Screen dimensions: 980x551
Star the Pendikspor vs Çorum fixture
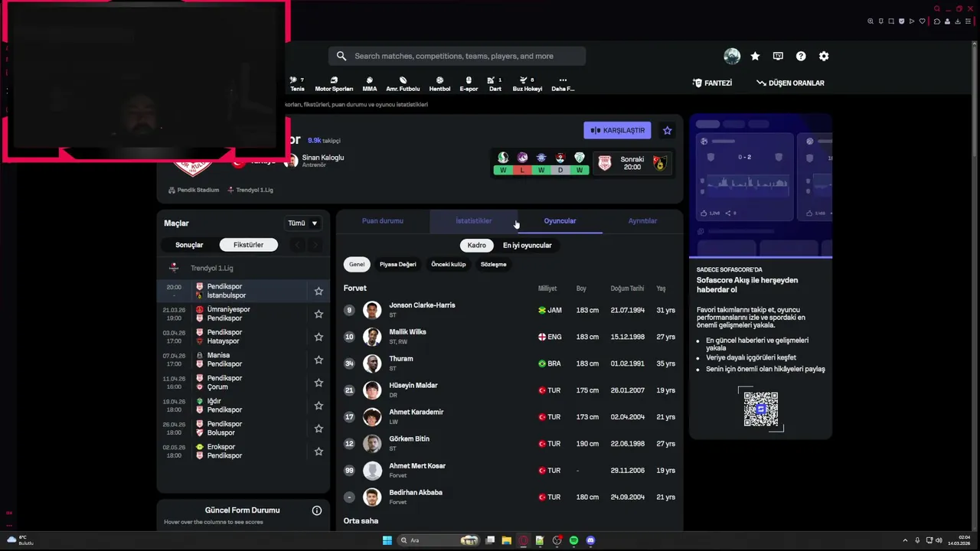[x=318, y=383]
